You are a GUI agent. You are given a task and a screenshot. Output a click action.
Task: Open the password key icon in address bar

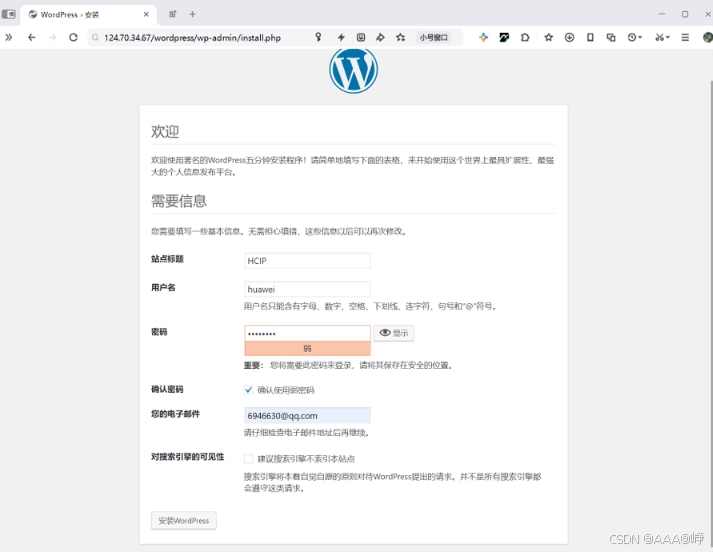(x=318, y=37)
